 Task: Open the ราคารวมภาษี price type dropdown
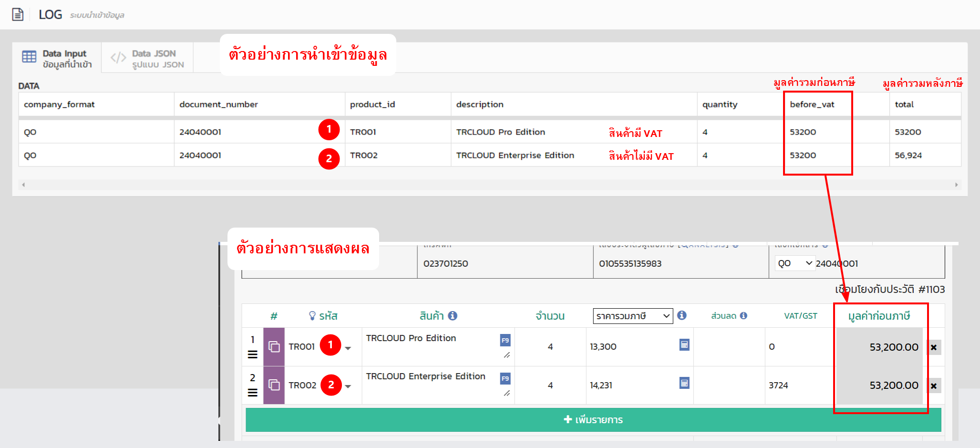633,316
